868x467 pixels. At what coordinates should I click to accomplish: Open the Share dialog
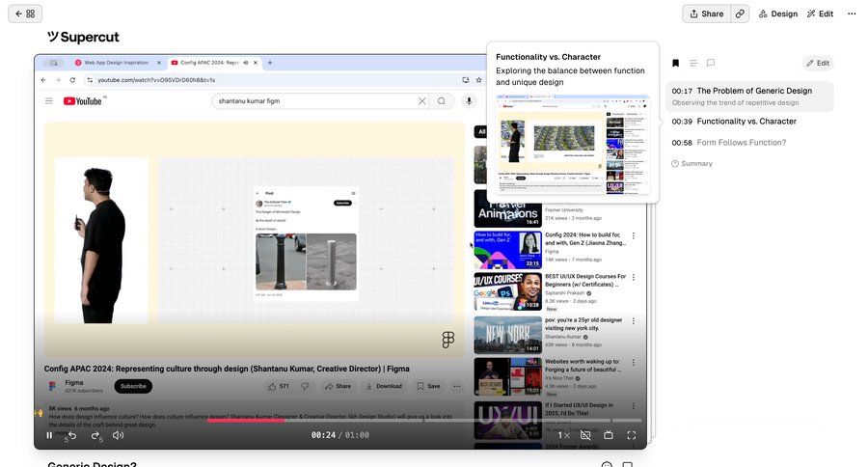coord(707,14)
